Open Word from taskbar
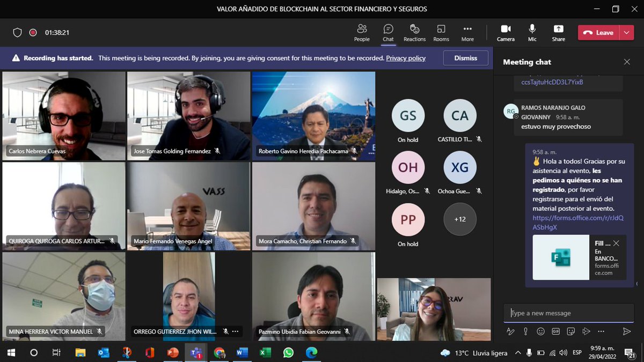This screenshot has height=362, width=644. (x=242, y=352)
